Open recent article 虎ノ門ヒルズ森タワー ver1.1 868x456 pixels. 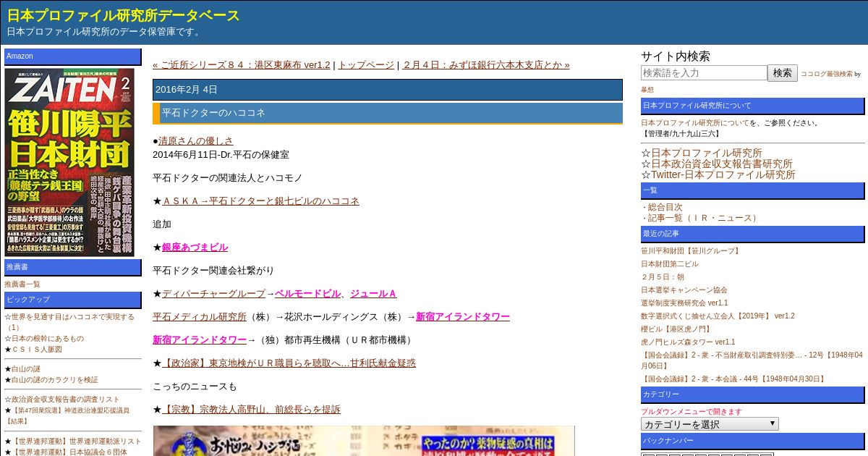pyautogui.click(x=688, y=342)
